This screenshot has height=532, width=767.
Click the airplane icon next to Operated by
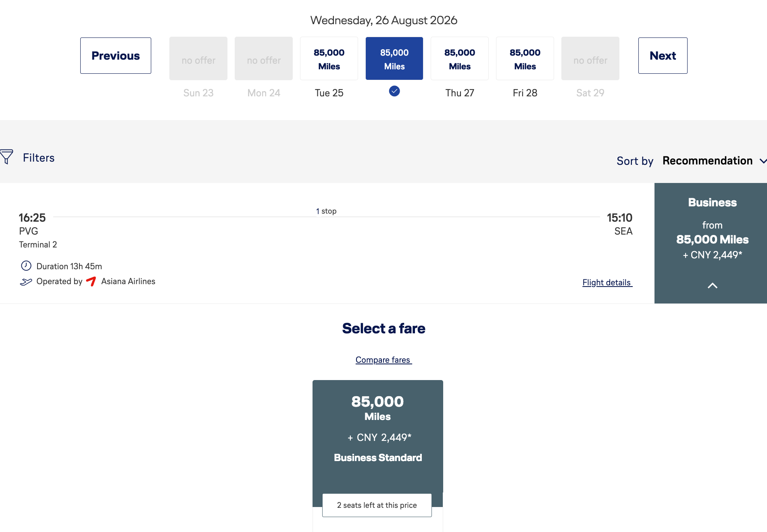[26, 282]
